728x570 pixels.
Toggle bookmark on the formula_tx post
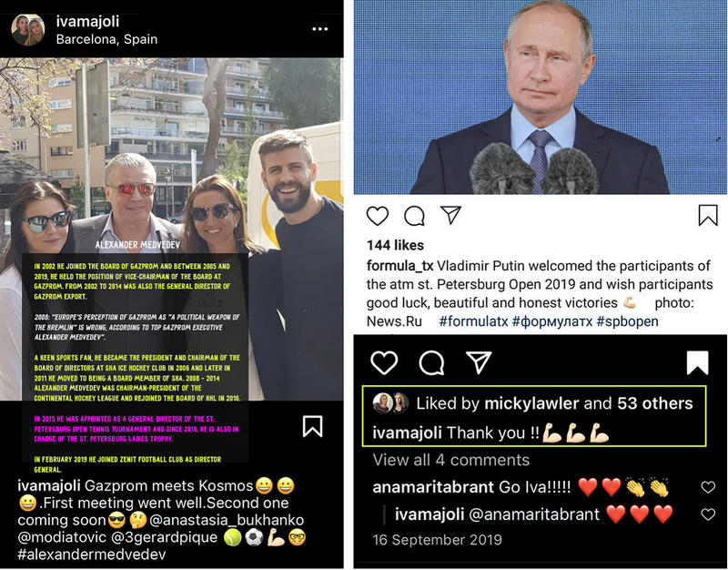(x=708, y=216)
